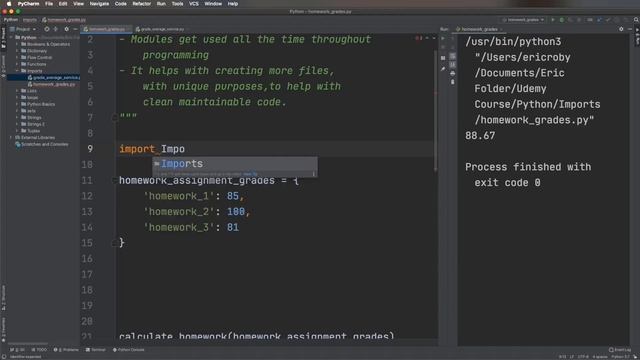
Task: Rerun the program from the Run panel side toolbar
Action: pyautogui.click(x=443, y=38)
